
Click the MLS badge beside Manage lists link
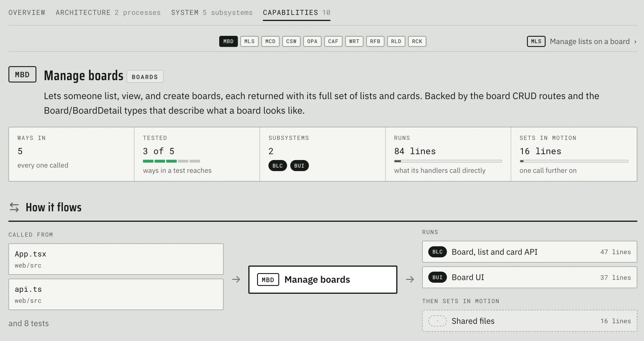tap(536, 41)
